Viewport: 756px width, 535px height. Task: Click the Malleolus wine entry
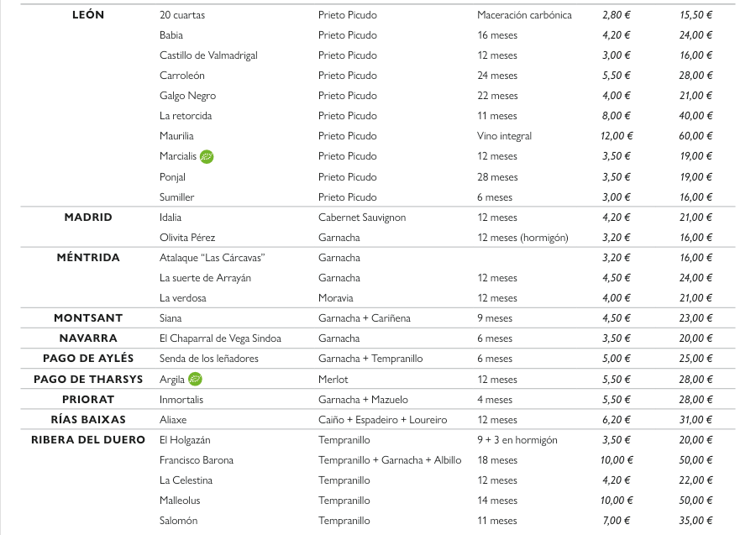(180, 501)
